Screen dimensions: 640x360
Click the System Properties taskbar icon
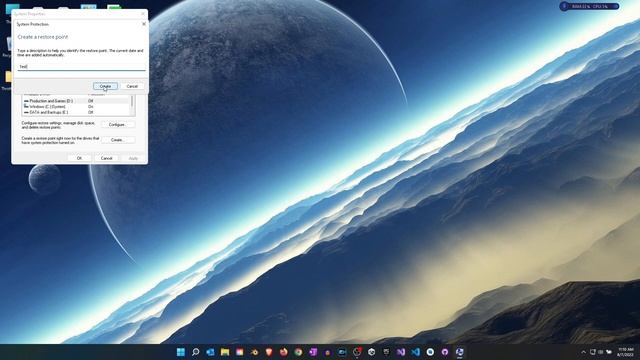pos(460,352)
